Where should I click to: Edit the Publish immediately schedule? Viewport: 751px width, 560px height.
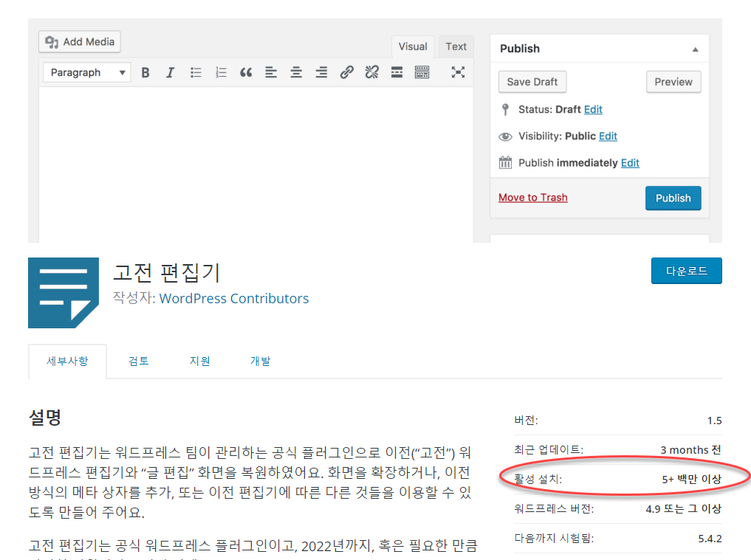click(630, 163)
